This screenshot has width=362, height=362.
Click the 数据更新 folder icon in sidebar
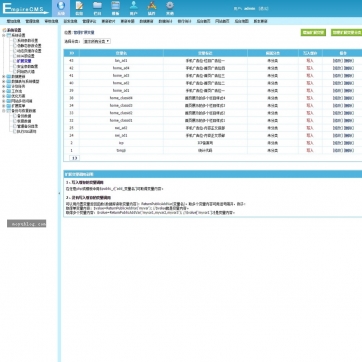coord(9,76)
